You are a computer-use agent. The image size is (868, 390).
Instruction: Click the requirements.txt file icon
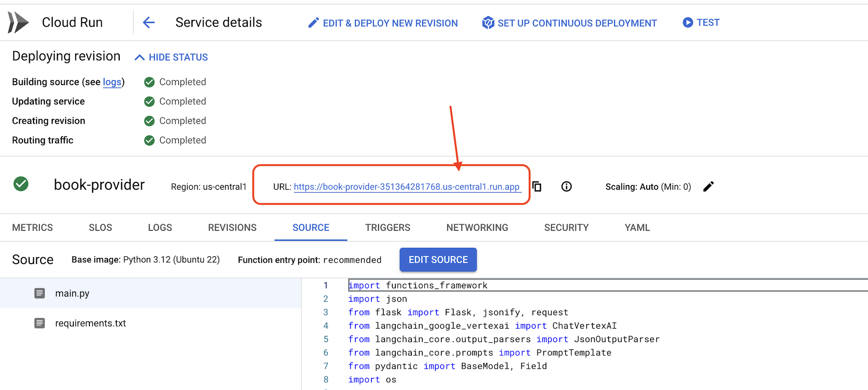[39, 324]
